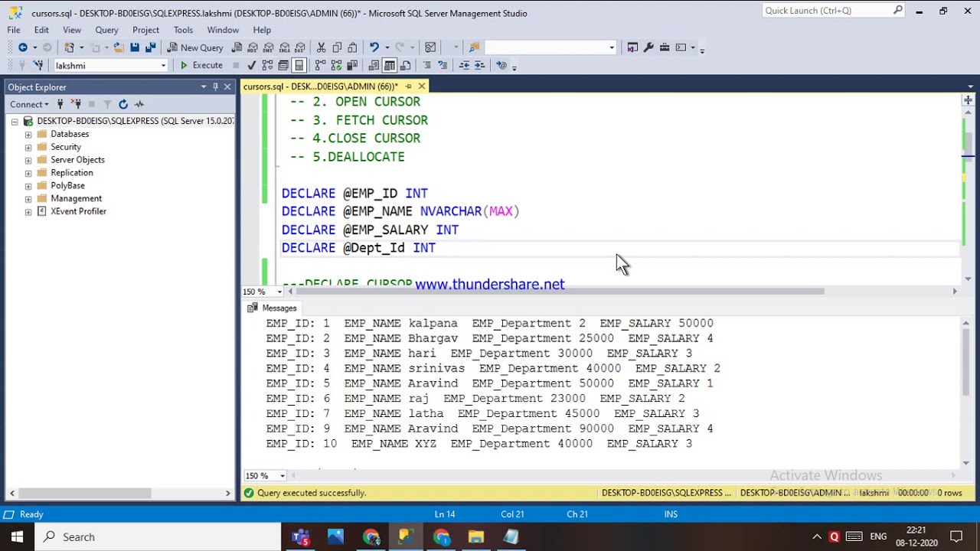Select the XEvent Profiler tree item
This screenshot has height=551, width=980.
(x=78, y=211)
